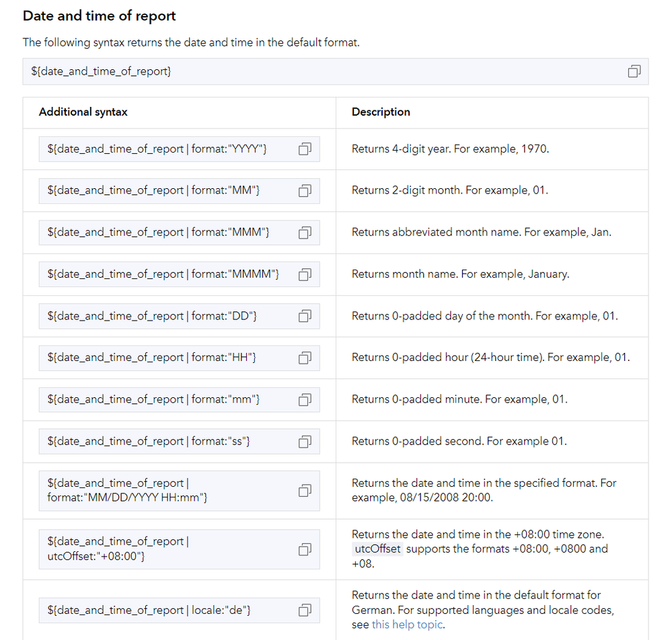The width and height of the screenshot is (672, 640).
Task: Click the "Description" column header
Action: (381, 112)
